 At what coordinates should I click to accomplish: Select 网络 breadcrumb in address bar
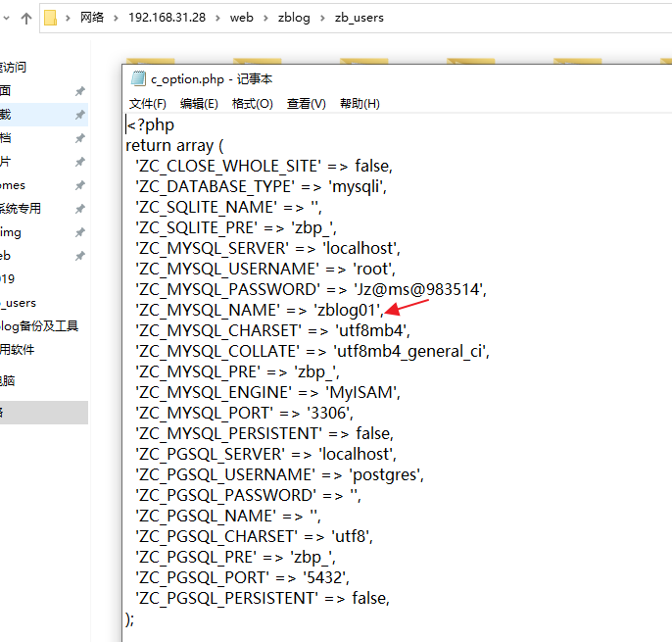pos(92,18)
